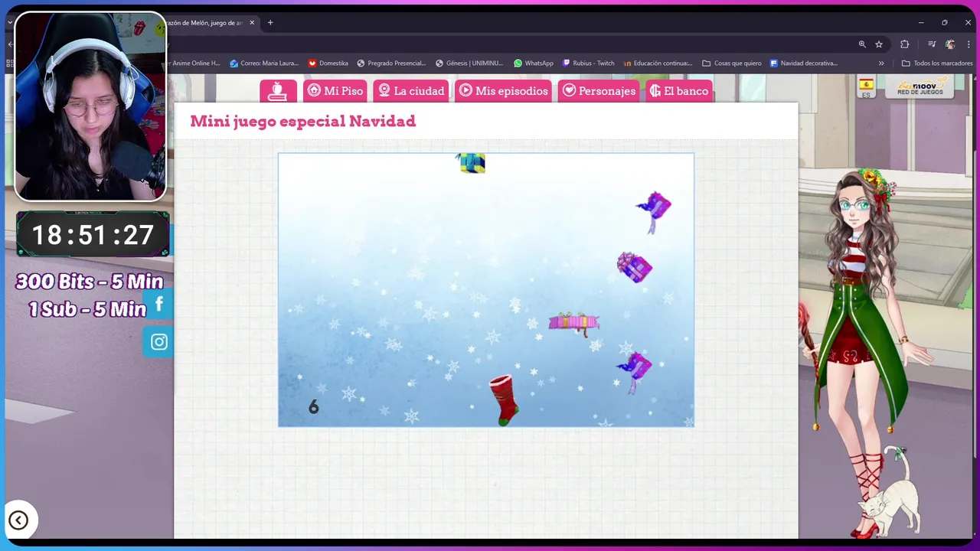Viewport: 980px width, 551px height.
Task: Click the score number 6
Action: [x=313, y=407]
